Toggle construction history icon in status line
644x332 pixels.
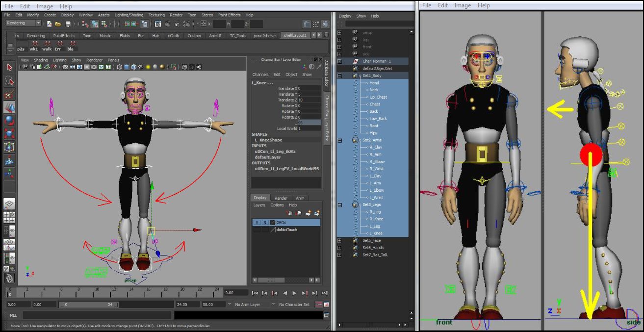144,24
